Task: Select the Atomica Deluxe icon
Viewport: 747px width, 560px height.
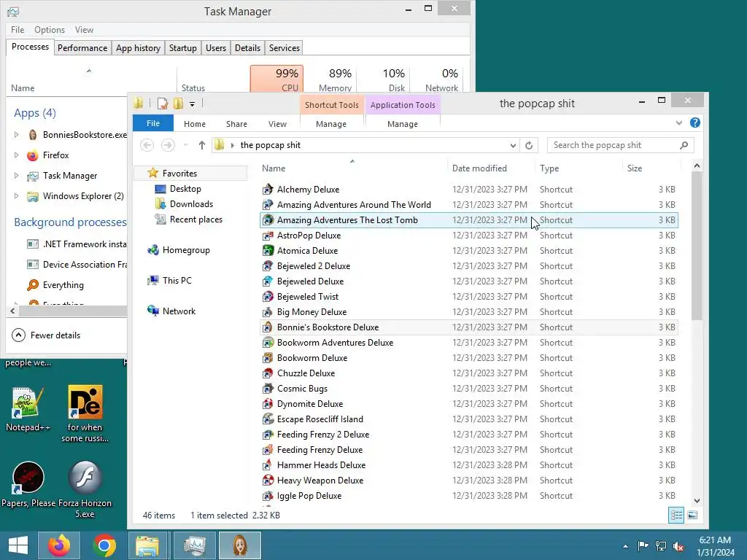Action: coord(268,251)
